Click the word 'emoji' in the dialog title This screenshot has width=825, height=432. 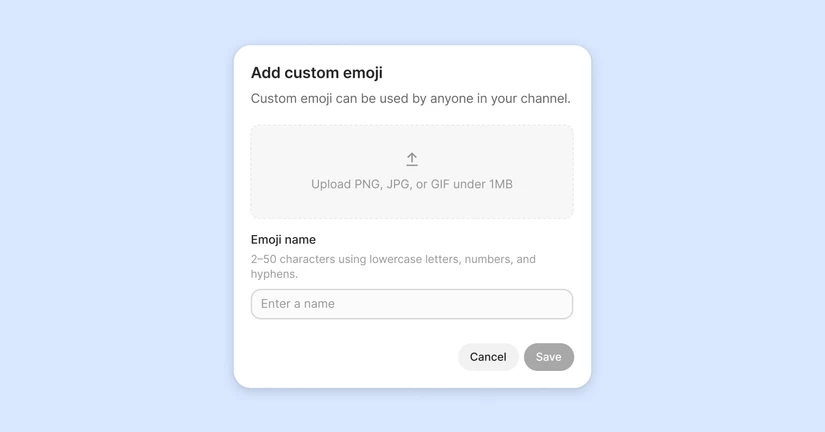pyautogui.click(x=363, y=73)
